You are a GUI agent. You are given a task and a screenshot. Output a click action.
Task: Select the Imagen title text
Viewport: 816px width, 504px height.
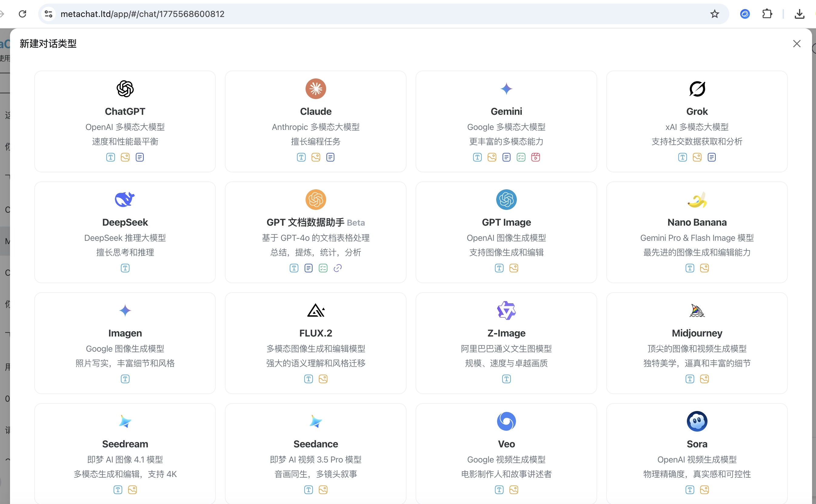(x=125, y=333)
